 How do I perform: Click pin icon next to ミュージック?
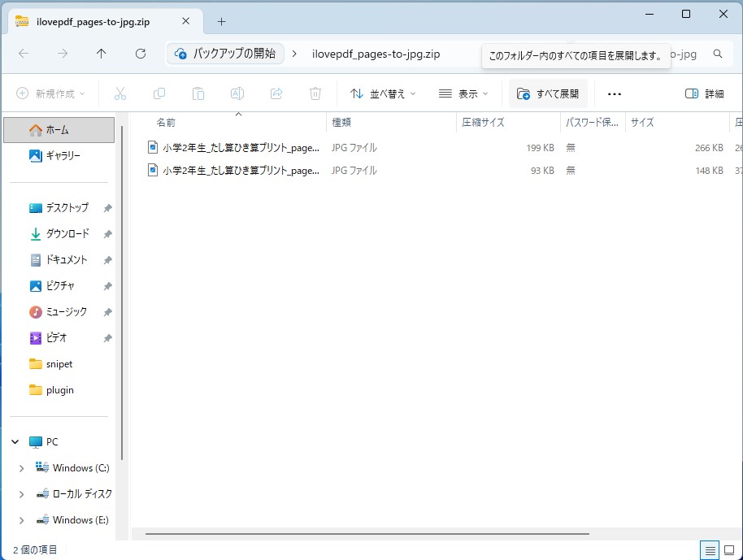point(107,312)
